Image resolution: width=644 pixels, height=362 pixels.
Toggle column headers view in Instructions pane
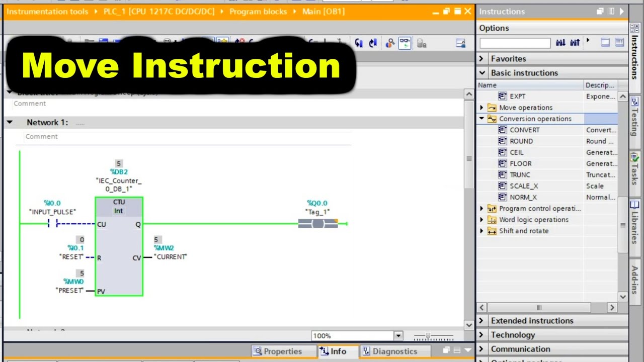pyautogui.click(x=605, y=43)
